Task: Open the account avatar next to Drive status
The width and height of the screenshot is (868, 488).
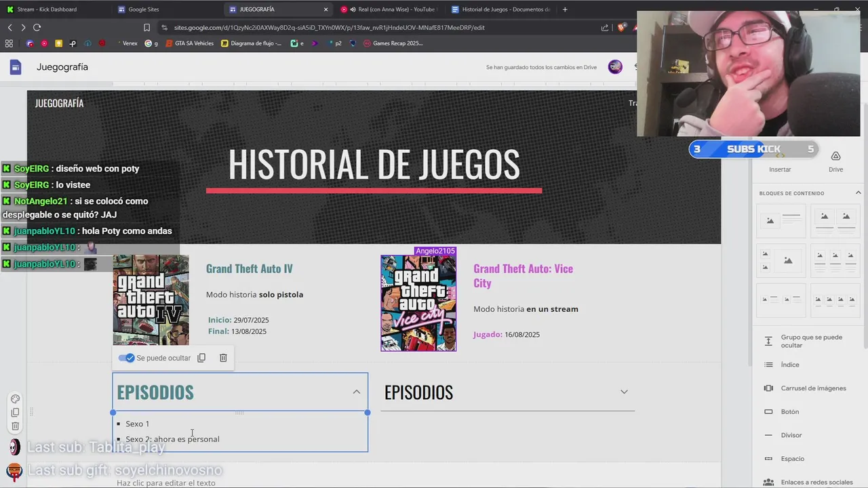Action: pyautogui.click(x=615, y=66)
